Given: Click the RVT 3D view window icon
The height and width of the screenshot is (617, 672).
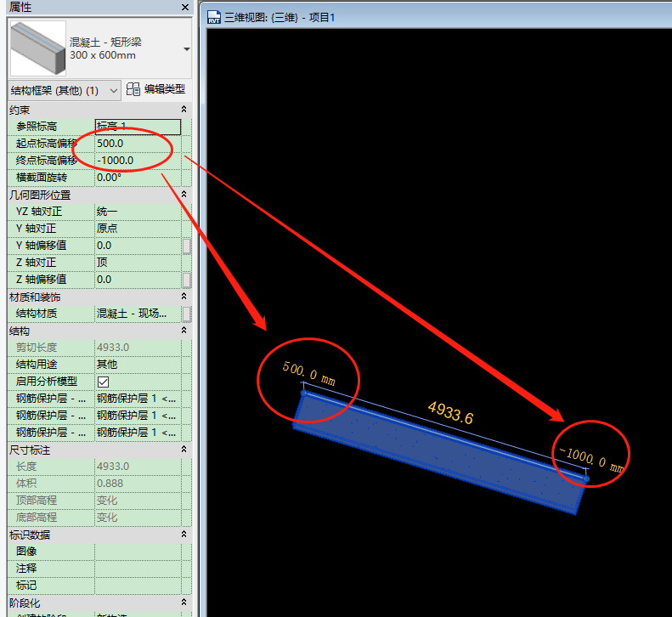Looking at the screenshot, I should click(214, 18).
